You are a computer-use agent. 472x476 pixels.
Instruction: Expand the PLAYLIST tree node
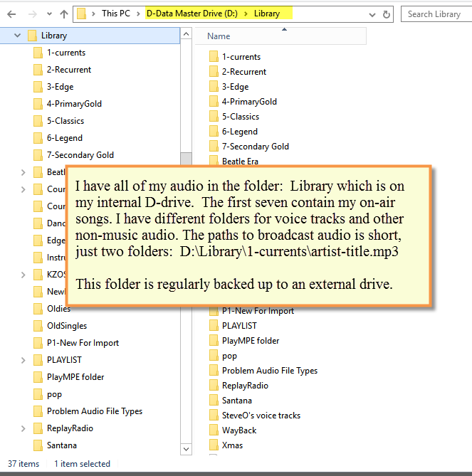pos(23,360)
